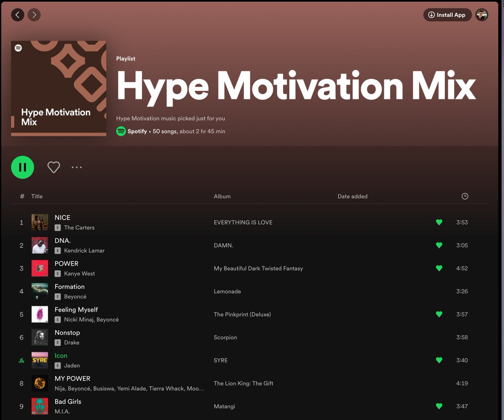This screenshot has height=420, width=504.
Task: Open the album EVERYTHING IS LOVE
Action: point(243,223)
